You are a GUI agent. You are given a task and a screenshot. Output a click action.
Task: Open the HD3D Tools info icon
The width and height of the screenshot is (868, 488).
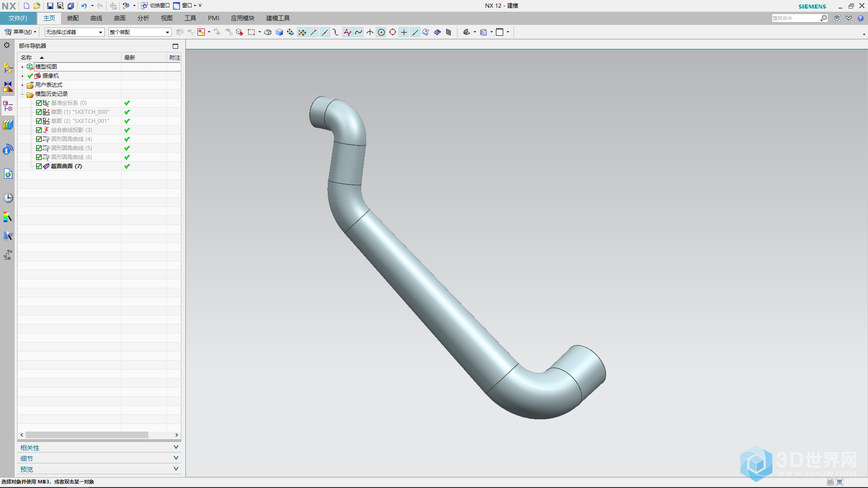(x=8, y=150)
